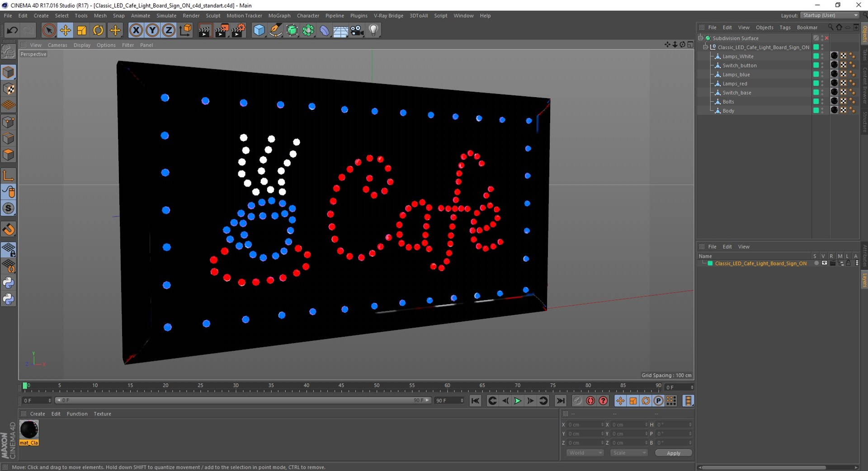Add a Floor environment object icon
The width and height of the screenshot is (868, 471).
pos(341,30)
